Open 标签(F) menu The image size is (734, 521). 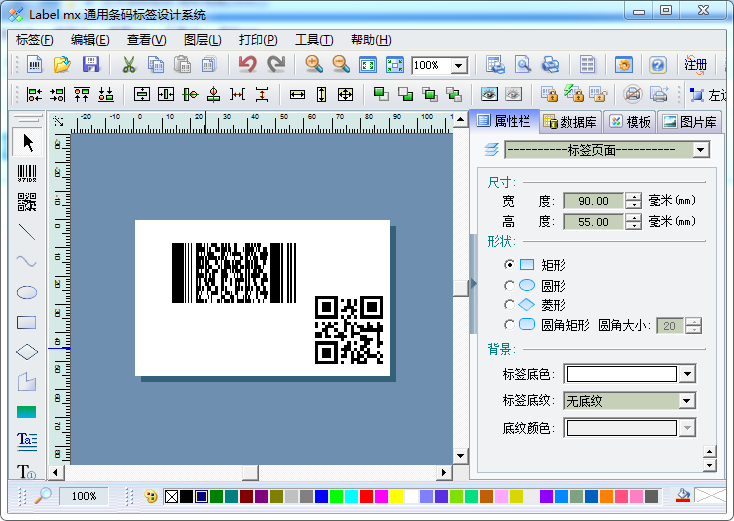(34, 40)
